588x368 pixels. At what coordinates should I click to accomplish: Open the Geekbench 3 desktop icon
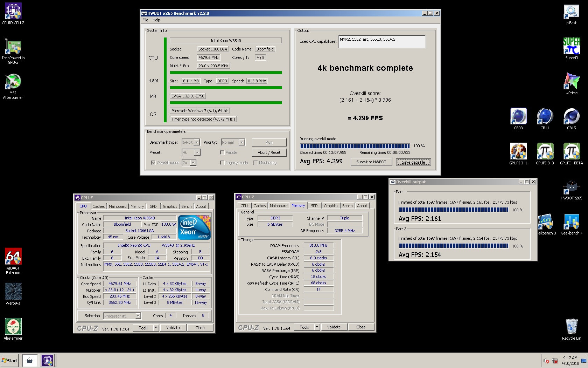(546, 224)
